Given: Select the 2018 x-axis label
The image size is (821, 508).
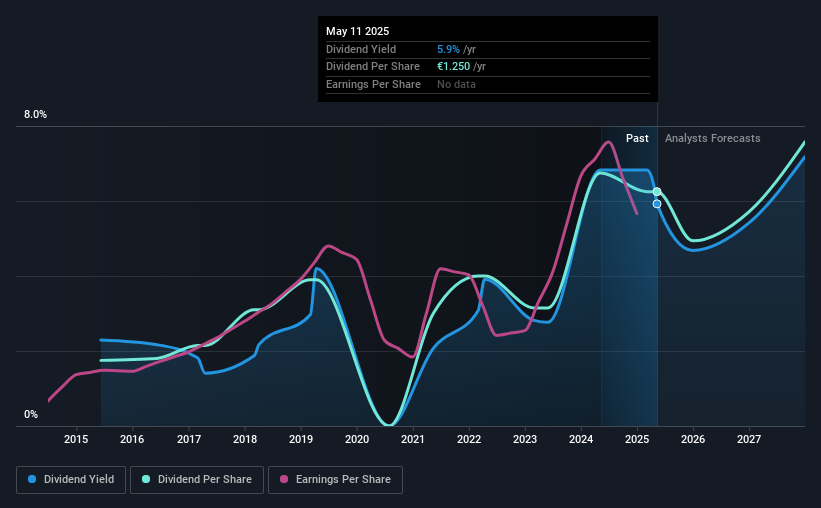Looking at the screenshot, I should pyautogui.click(x=245, y=439).
